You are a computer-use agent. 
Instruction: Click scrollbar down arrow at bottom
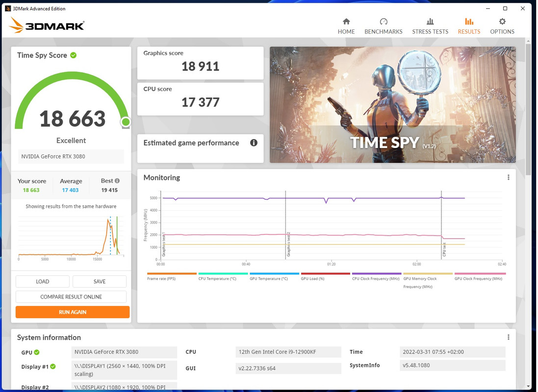click(528, 387)
